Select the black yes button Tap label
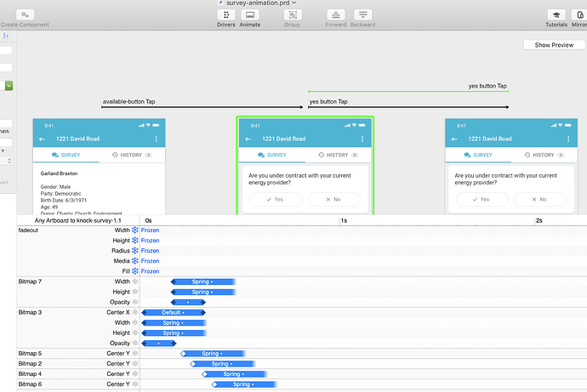587x392 pixels. (328, 101)
